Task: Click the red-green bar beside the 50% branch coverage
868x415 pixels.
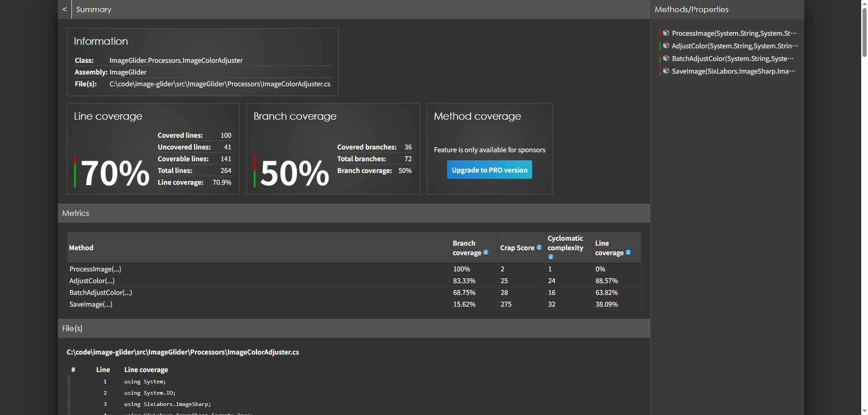Action: 255,172
